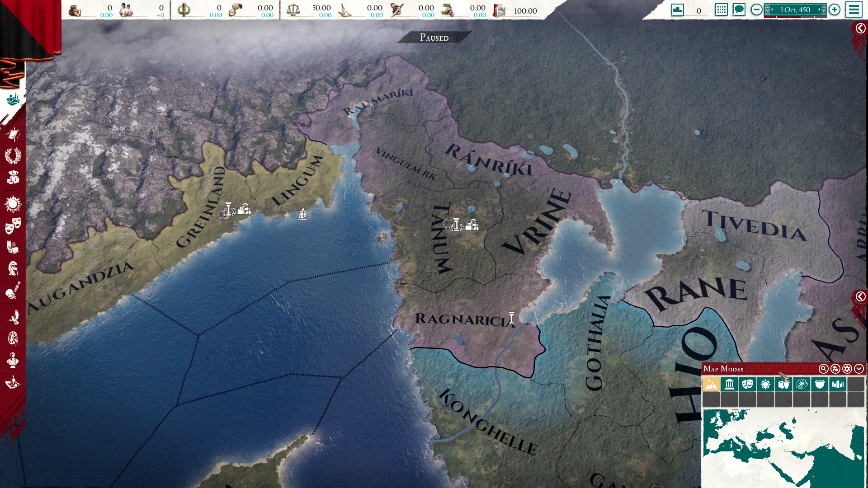Viewport: 868px width, 488px height.
Task: Click the settlement icon in Lingum
Action: click(x=302, y=214)
